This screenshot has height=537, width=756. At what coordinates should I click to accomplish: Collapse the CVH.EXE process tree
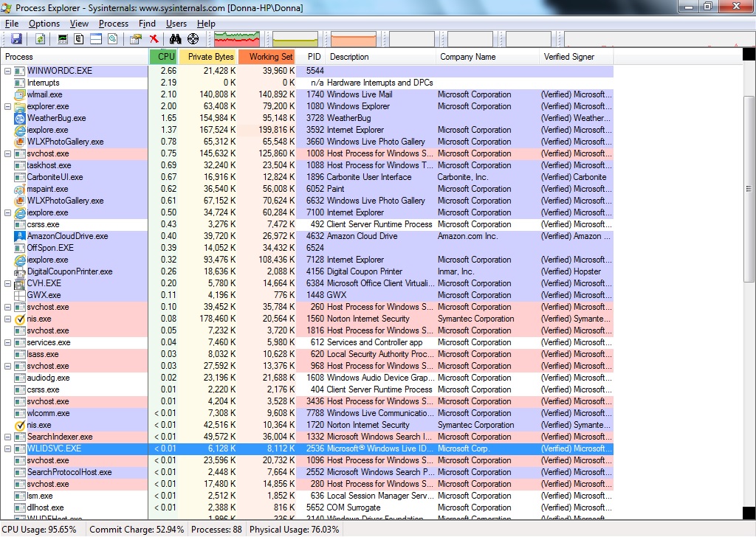(x=7, y=283)
